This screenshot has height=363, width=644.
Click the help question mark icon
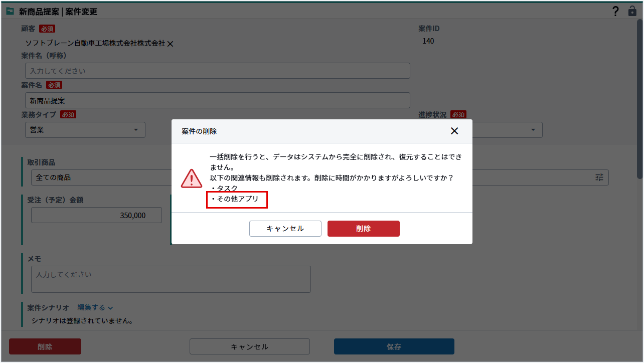pyautogui.click(x=615, y=12)
